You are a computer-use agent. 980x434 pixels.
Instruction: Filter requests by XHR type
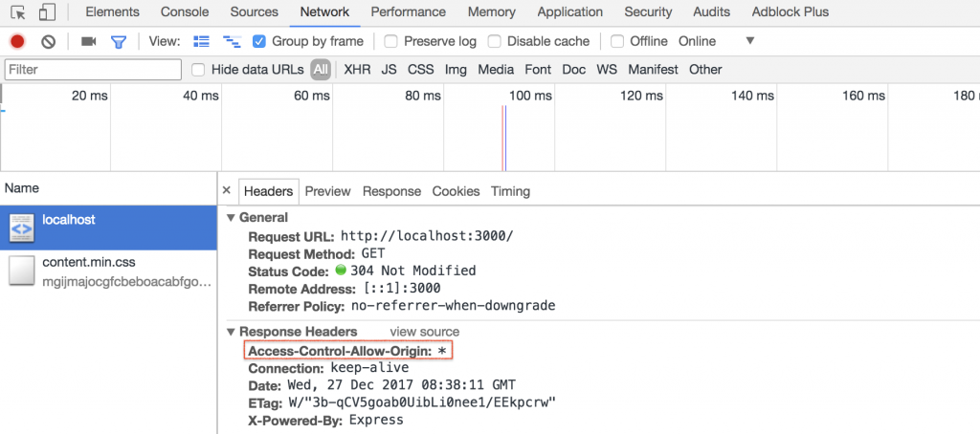point(357,70)
